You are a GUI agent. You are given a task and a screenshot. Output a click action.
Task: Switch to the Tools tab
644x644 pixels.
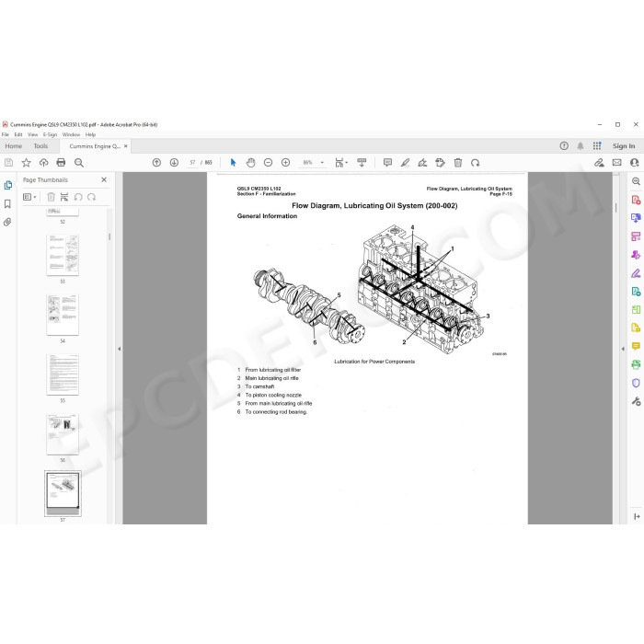coord(40,146)
